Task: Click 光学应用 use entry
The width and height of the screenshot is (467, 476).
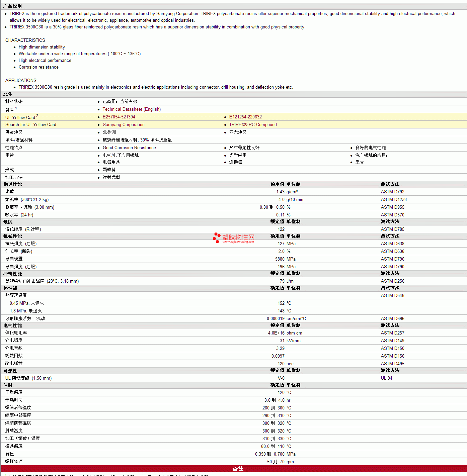Action: pyautogui.click(x=238, y=156)
